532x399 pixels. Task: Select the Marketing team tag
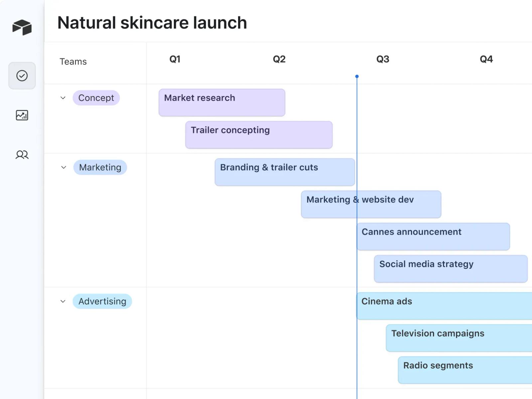click(x=100, y=167)
